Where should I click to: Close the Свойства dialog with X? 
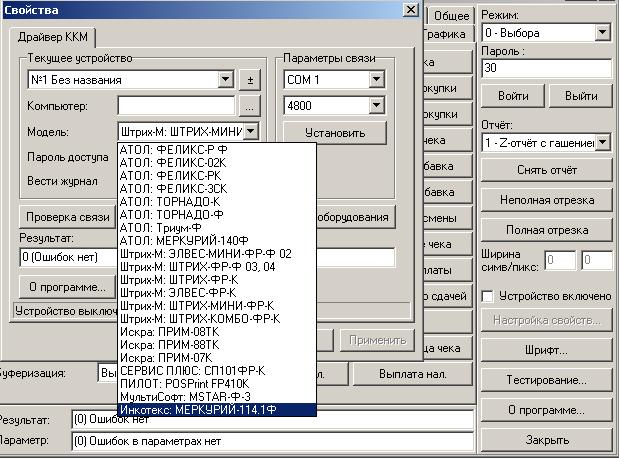pyautogui.click(x=411, y=9)
